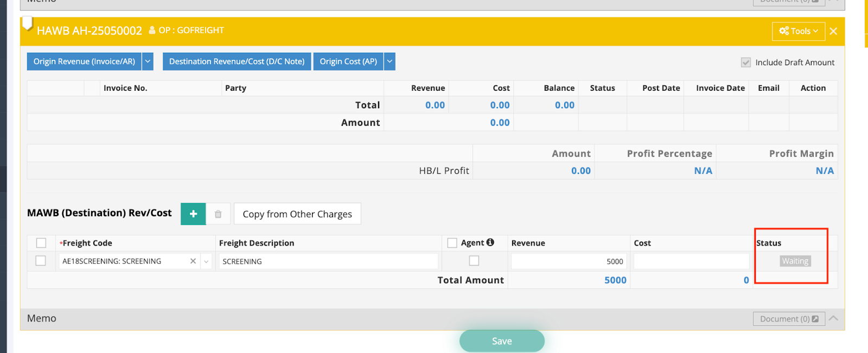Click the trash delete icon
The image size is (868, 353).
(218, 214)
